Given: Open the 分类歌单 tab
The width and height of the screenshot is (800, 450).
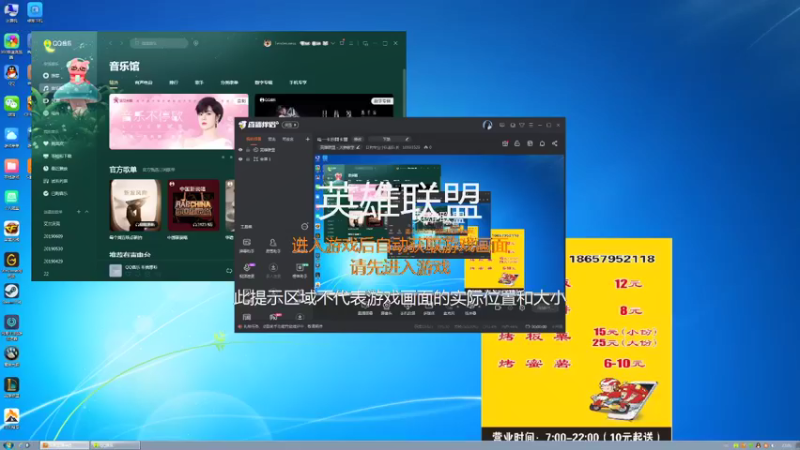Looking at the screenshot, I should (x=229, y=82).
